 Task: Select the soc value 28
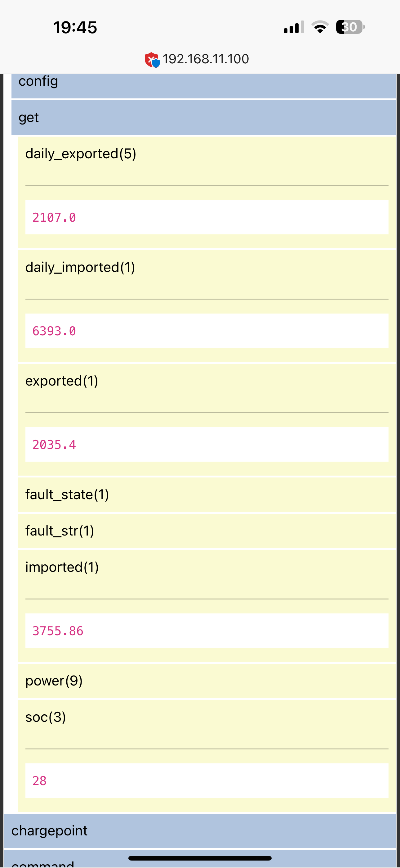39,781
